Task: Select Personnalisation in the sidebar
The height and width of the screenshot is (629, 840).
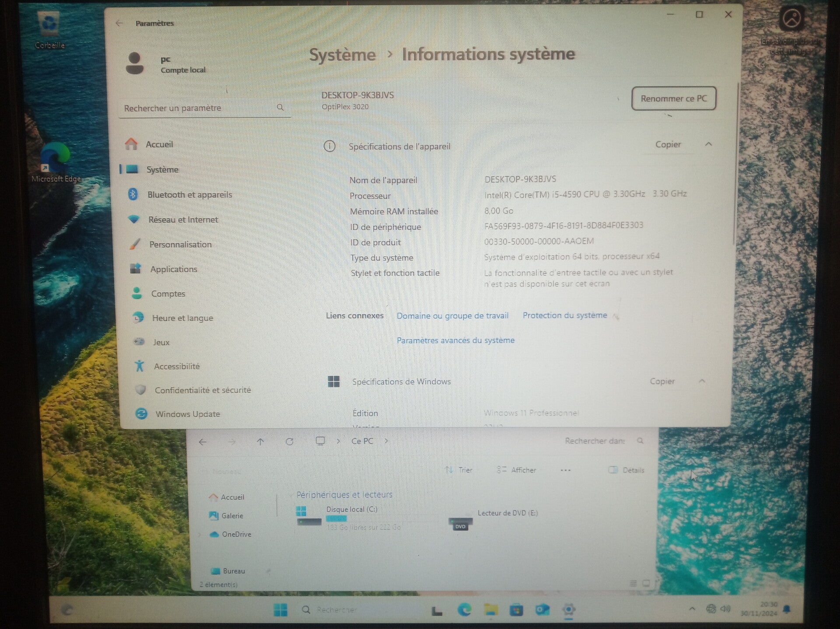Action: 180,245
